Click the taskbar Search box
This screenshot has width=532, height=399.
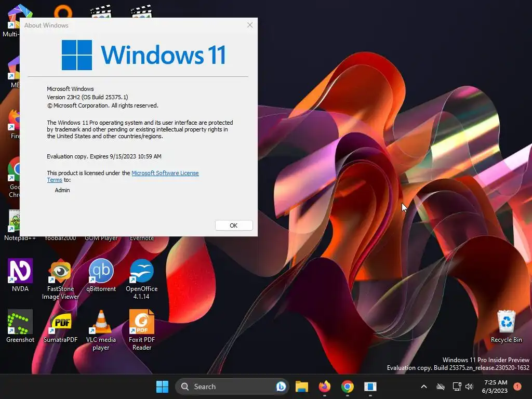pyautogui.click(x=232, y=387)
